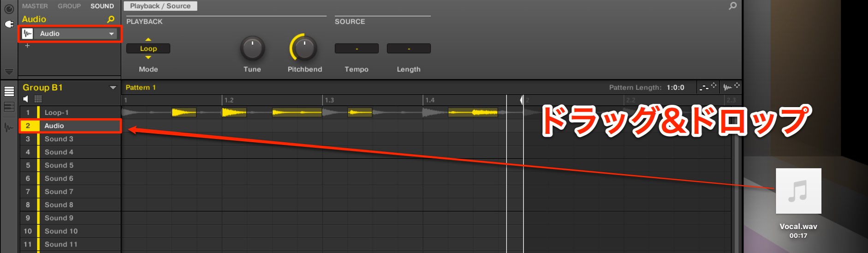The image size is (868, 253).
Task: Switch to the GROUP tab
Action: pyautogui.click(x=69, y=6)
